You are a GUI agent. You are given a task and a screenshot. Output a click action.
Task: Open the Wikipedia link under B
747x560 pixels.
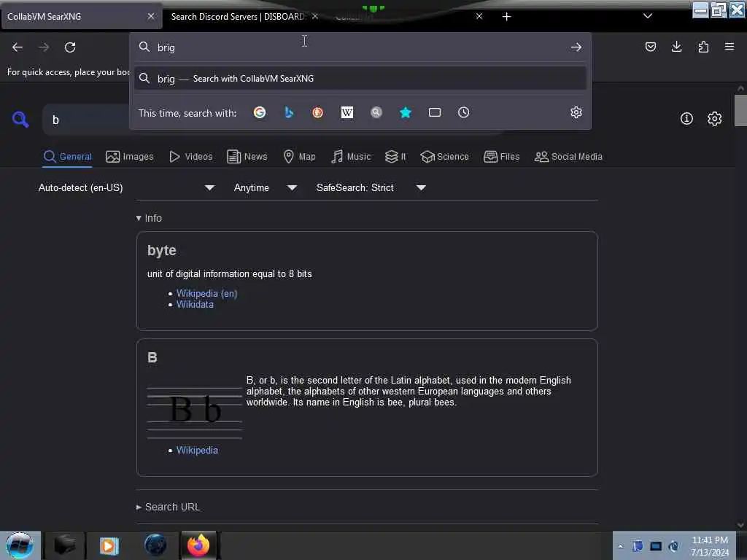[x=197, y=451]
